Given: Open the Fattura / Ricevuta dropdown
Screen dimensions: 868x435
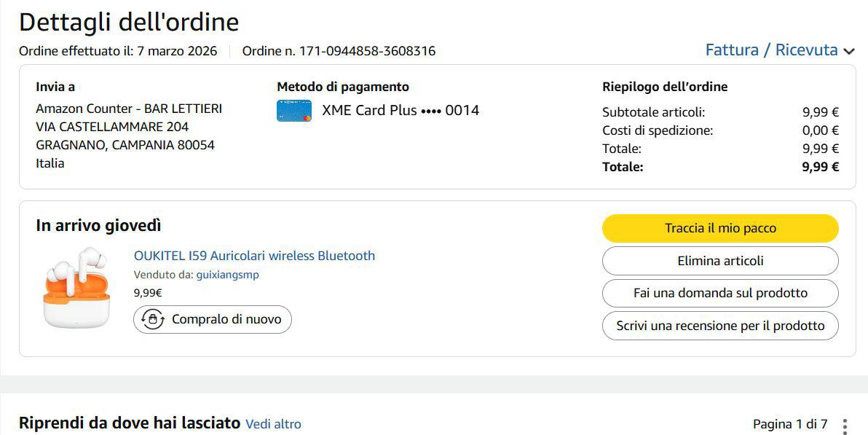Looking at the screenshot, I should pyautogui.click(x=771, y=50).
